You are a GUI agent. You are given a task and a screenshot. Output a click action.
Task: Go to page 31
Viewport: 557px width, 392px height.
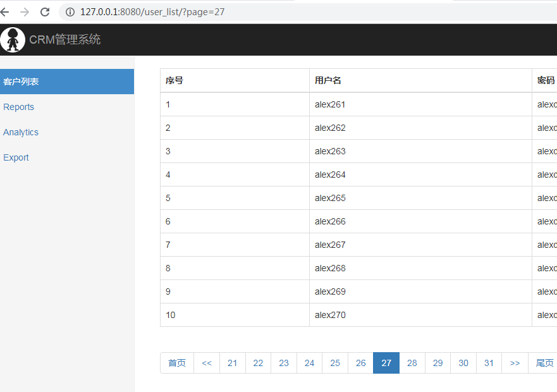(x=489, y=363)
